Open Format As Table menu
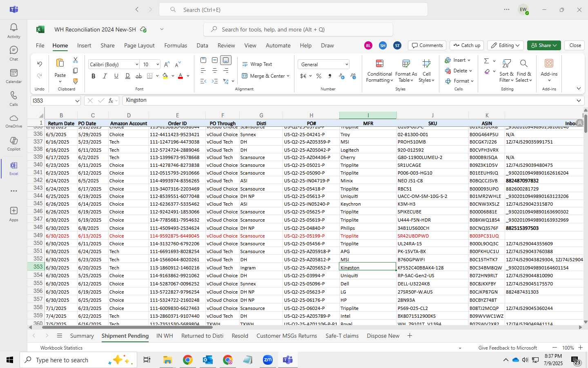The height and width of the screenshot is (368, 588). (406, 71)
